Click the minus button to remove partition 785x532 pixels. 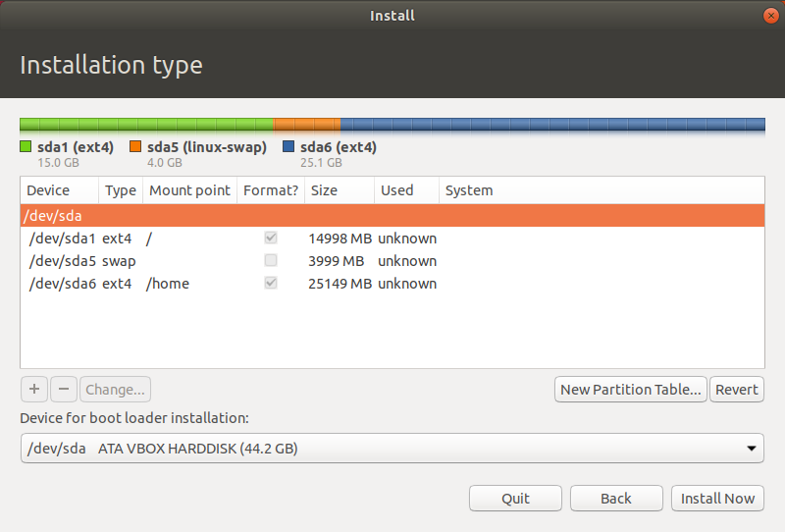[x=64, y=390]
